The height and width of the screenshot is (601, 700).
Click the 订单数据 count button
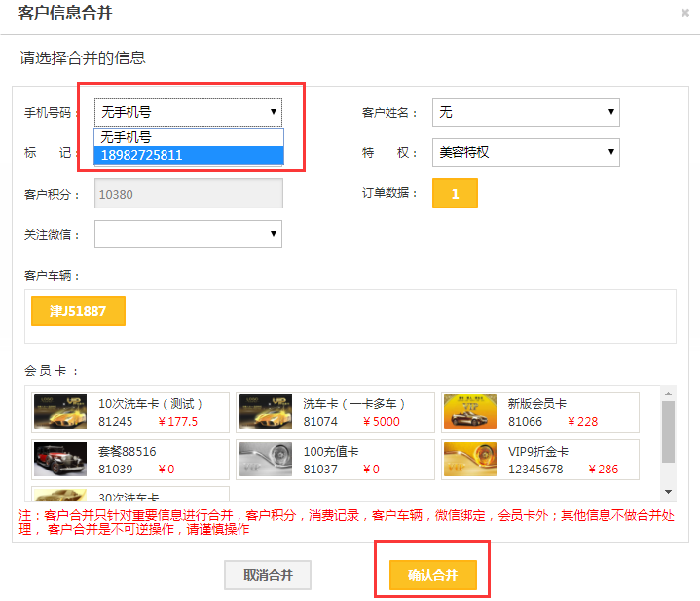(455, 193)
